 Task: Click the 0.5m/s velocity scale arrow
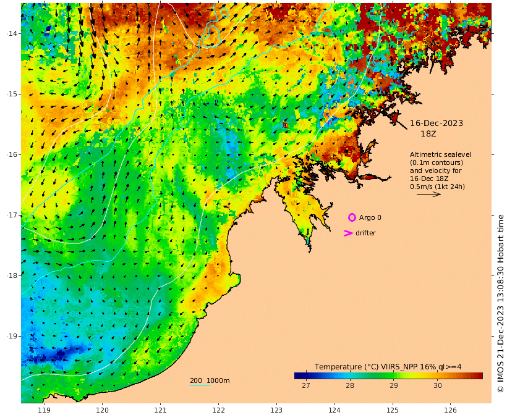428,194
